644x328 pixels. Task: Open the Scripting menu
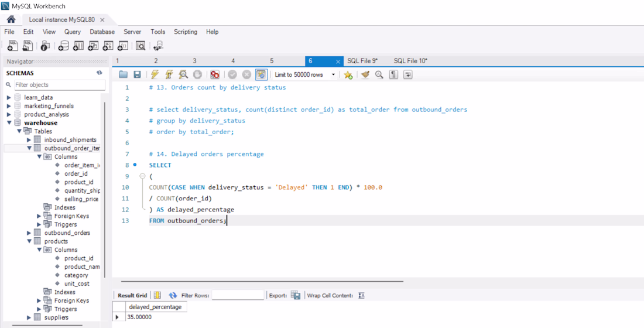(185, 32)
